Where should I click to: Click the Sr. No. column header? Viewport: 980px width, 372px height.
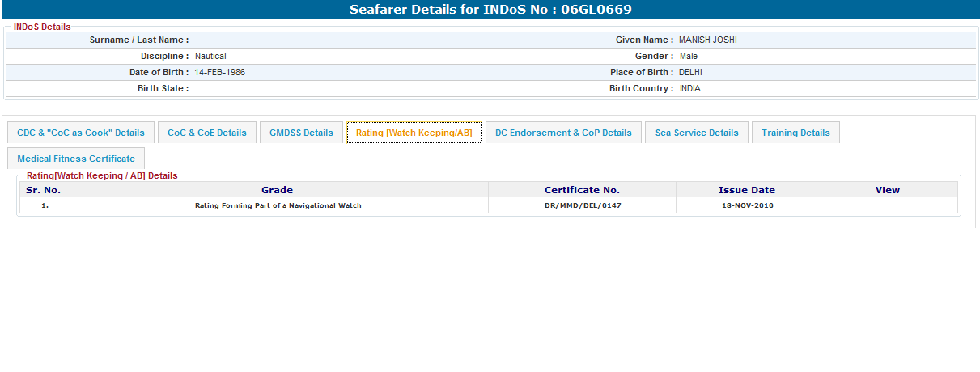coord(43,190)
